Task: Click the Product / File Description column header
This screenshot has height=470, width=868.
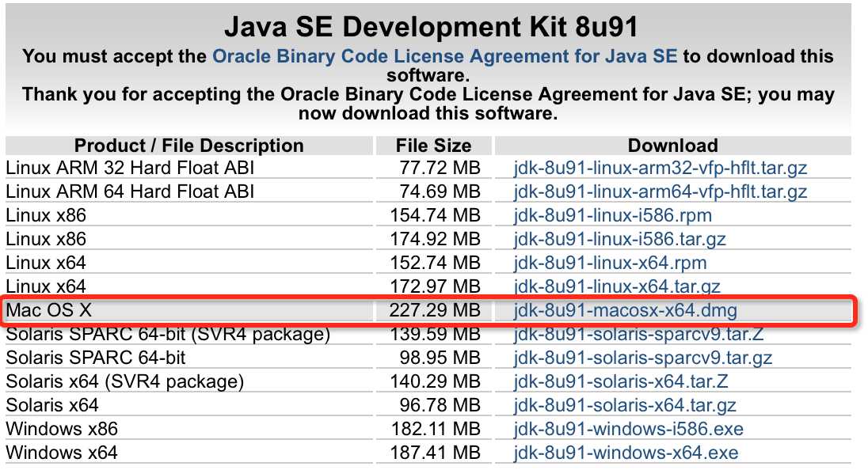Action: click(x=188, y=146)
